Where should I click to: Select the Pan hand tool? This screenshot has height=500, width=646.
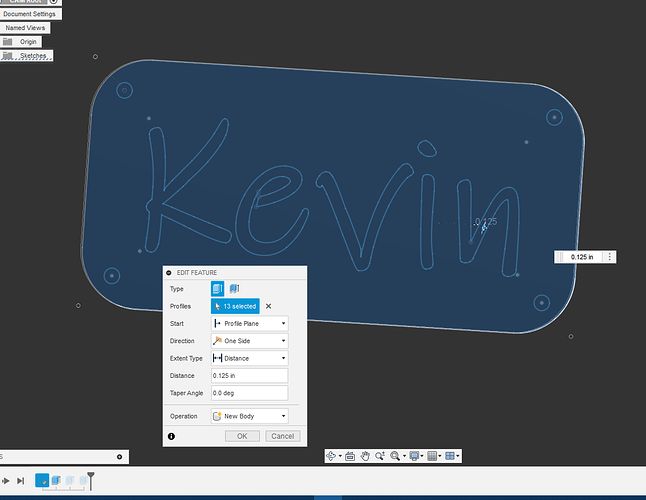[365, 456]
